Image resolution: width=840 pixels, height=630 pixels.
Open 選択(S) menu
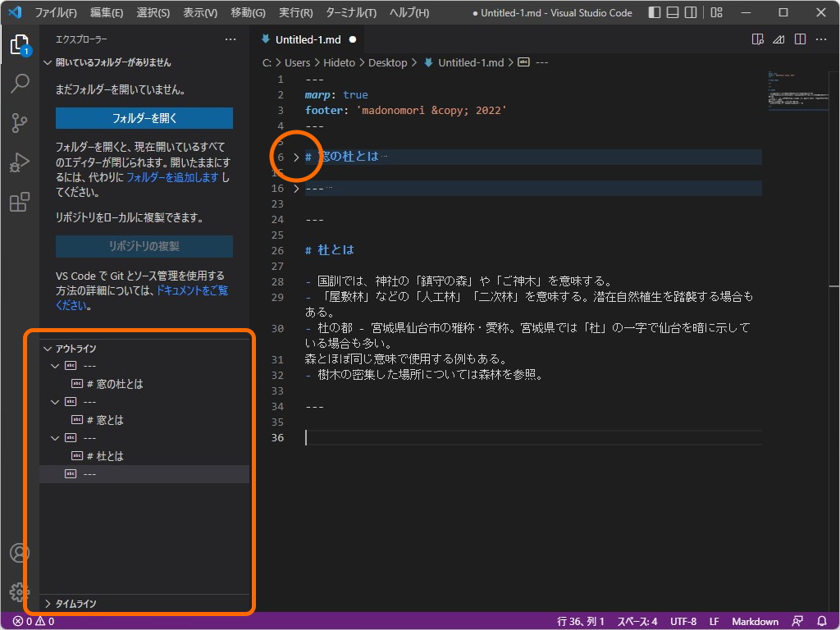coord(153,12)
